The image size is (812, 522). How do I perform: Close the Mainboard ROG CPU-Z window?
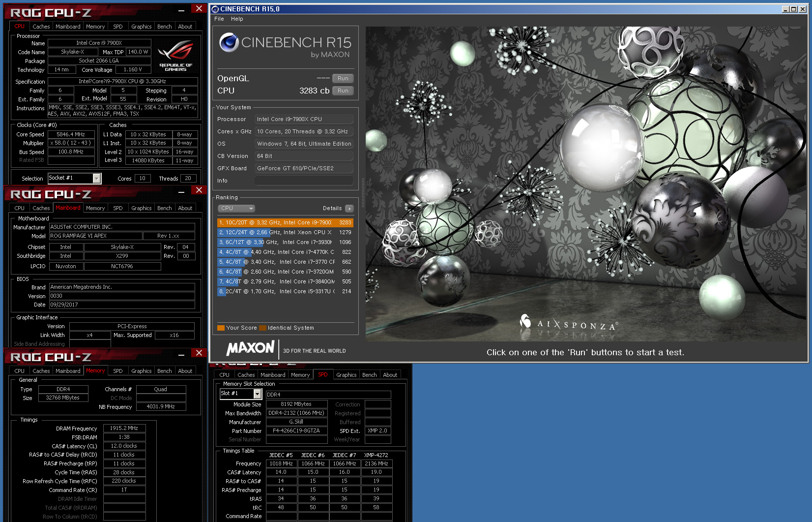coord(199,190)
